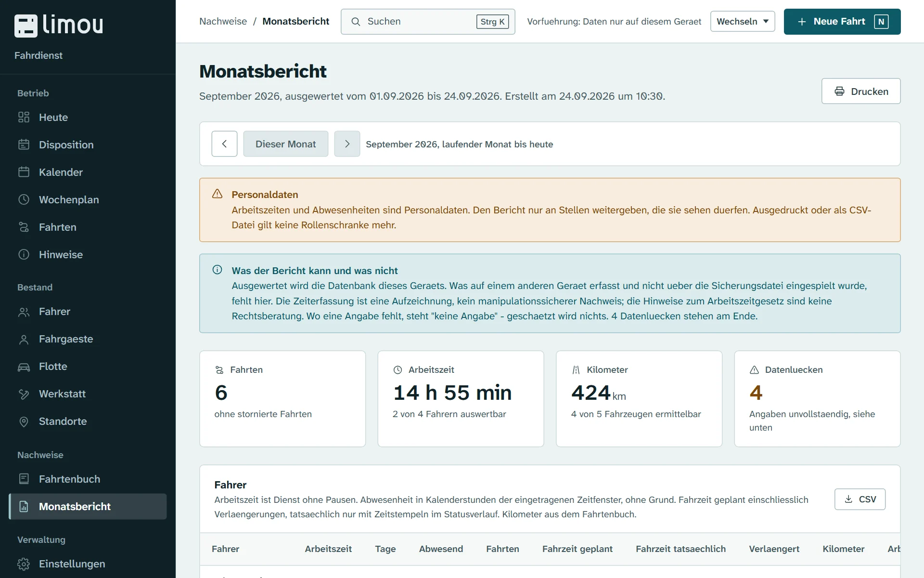This screenshot has width=924, height=578.
Task: Click the Fahrer people icon in sidebar
Action: coord(24,312)
